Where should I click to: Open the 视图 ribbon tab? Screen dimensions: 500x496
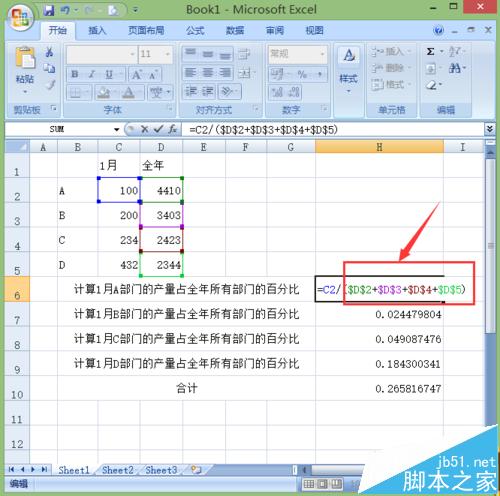[x=314, y=31]
